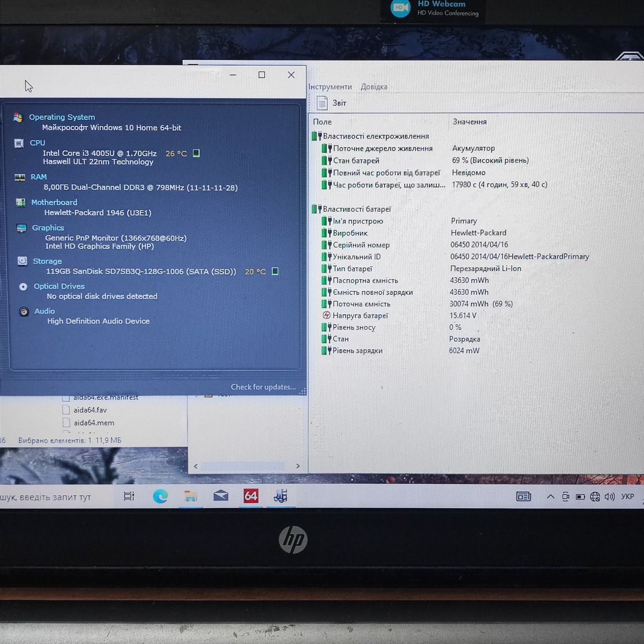Click the Значення column header

click(x=469, y=122)
